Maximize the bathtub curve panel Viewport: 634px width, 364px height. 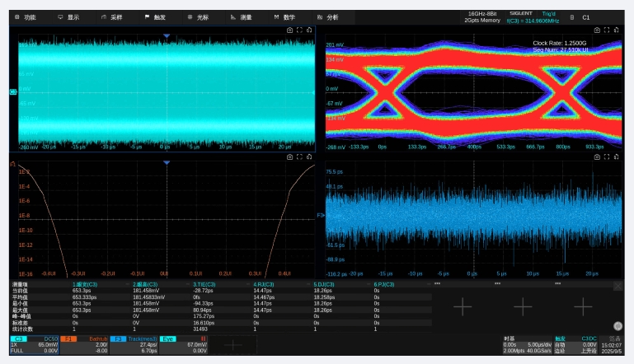coord(299,156)
